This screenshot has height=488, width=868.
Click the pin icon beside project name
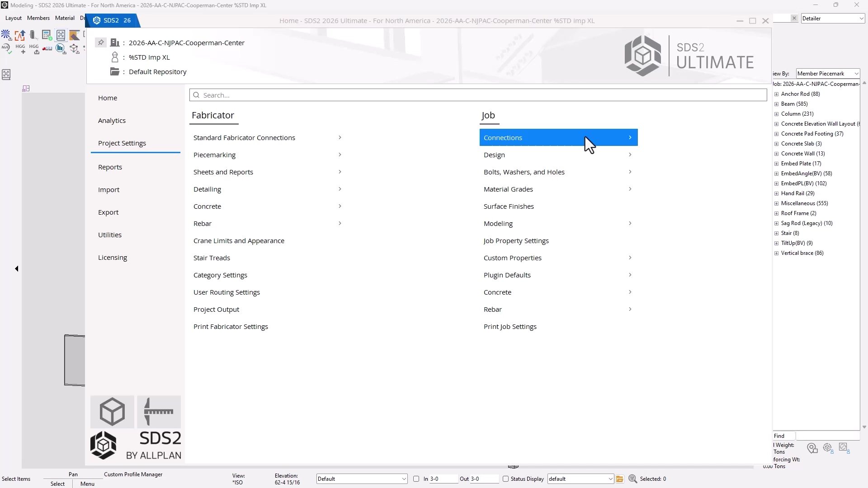coord(101,42)
